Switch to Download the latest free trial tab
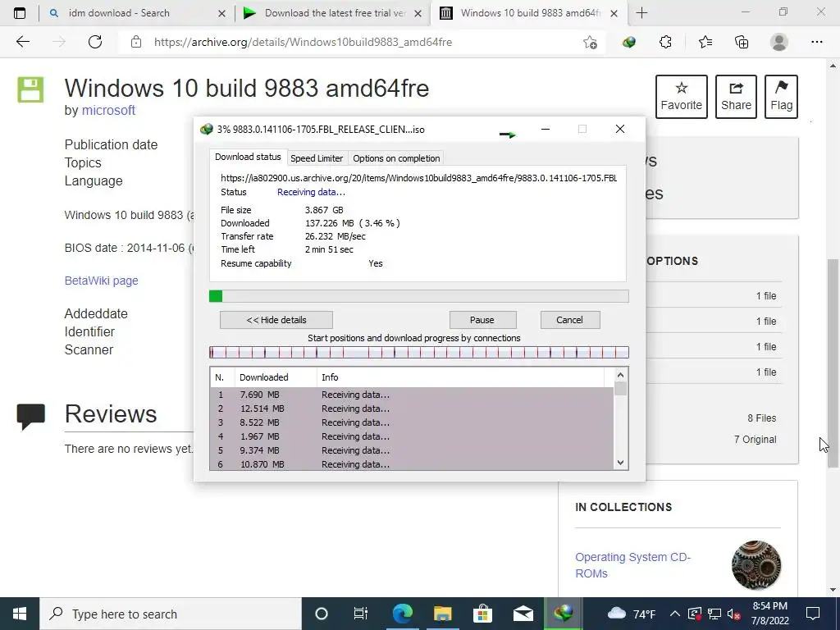 pyautogui.click(x=332, y=13)
